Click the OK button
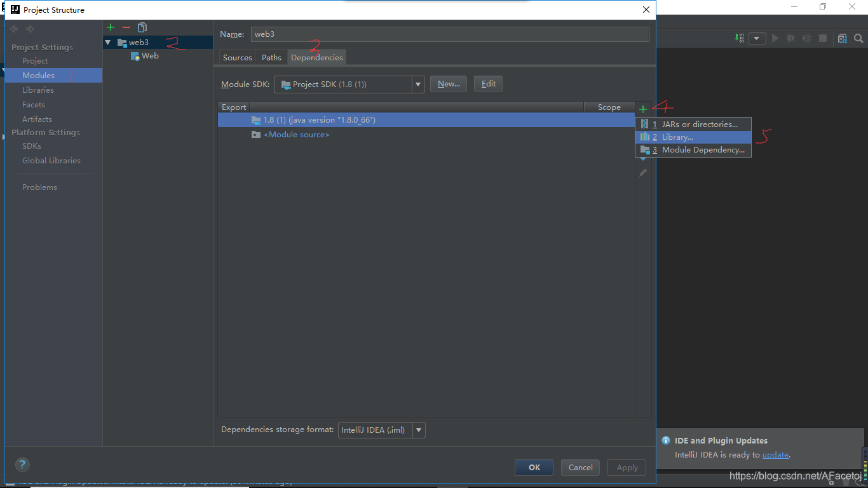868x488 pixels. pyautogui.click(x=534, y=468)
